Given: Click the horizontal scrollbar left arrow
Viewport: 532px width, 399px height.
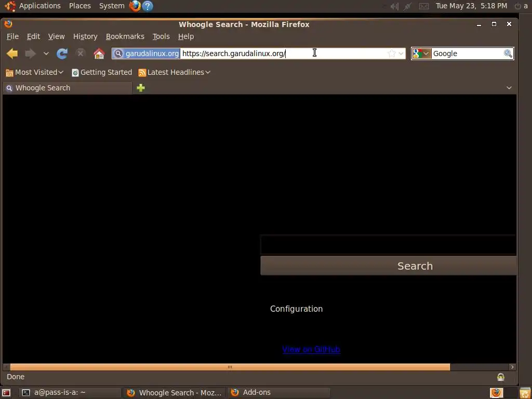Looking at the screenshot, I should (6, 367).
